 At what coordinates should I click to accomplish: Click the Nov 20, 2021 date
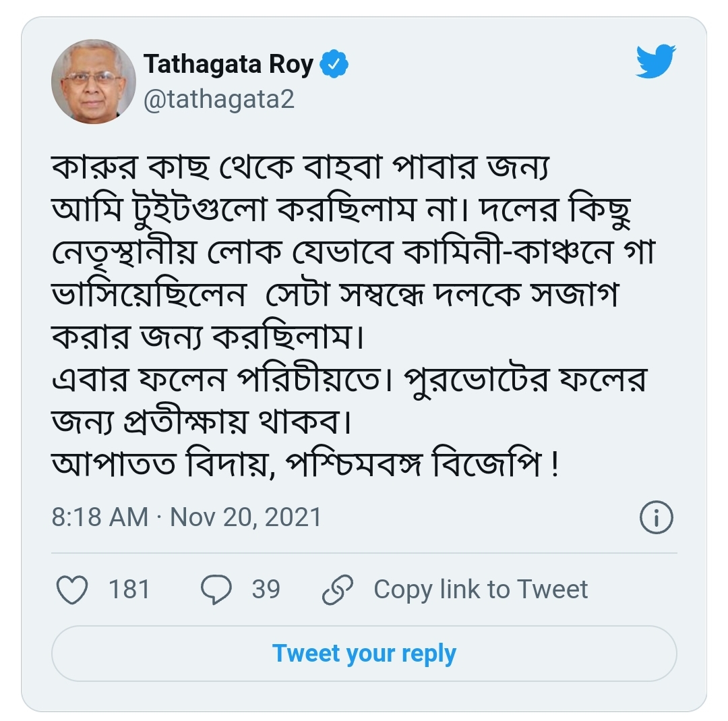click(x=245, y=517)
